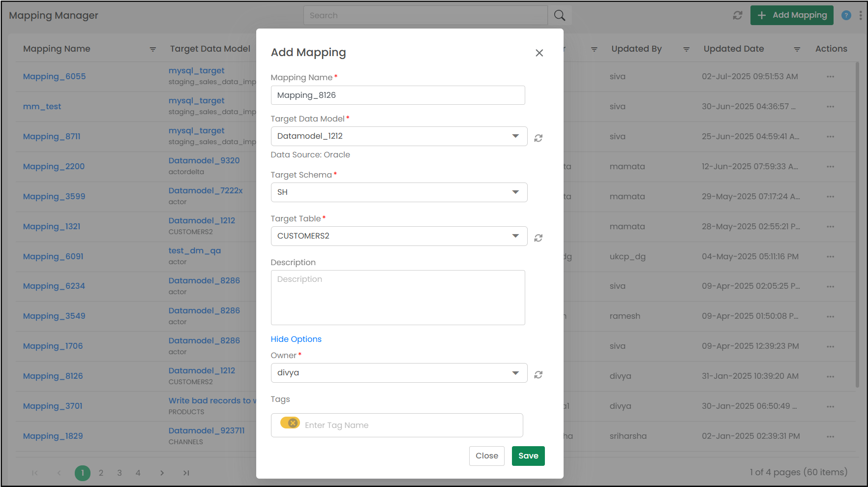Go to page 4 in pagination

138,473
